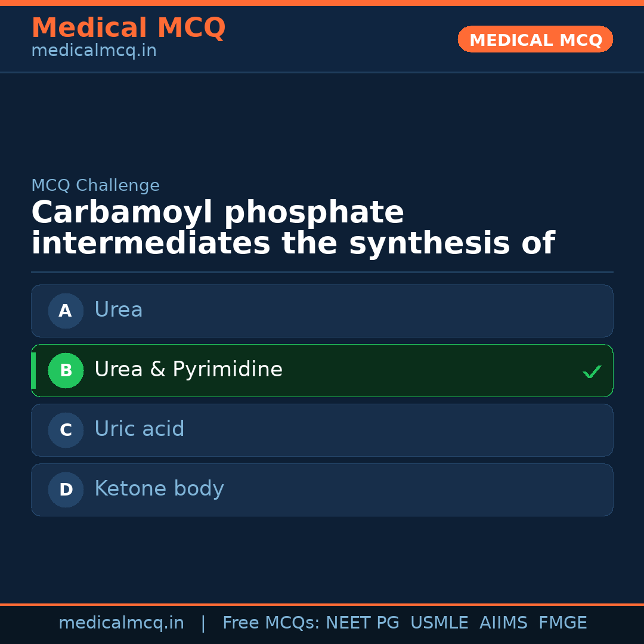644x644 pixels.
Task: Select the "Urea & Pyrimidine" answer text
Action: [188, 370]
